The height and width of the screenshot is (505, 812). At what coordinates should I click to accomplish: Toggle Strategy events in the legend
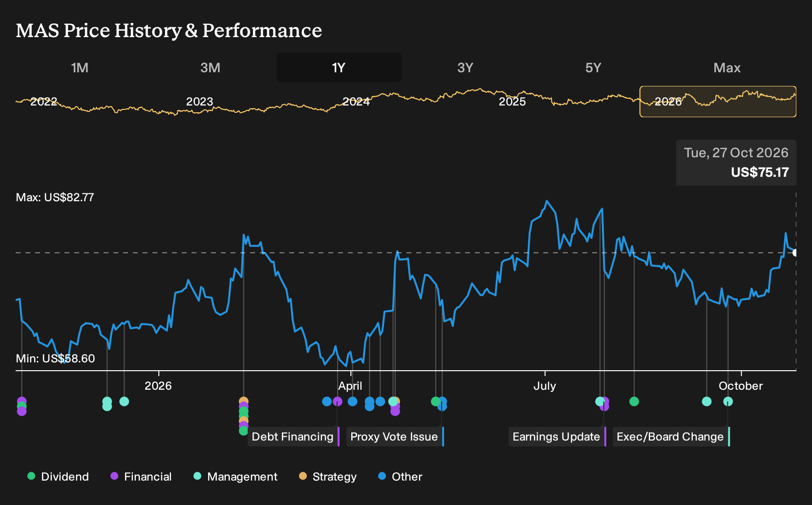(327, 477)
